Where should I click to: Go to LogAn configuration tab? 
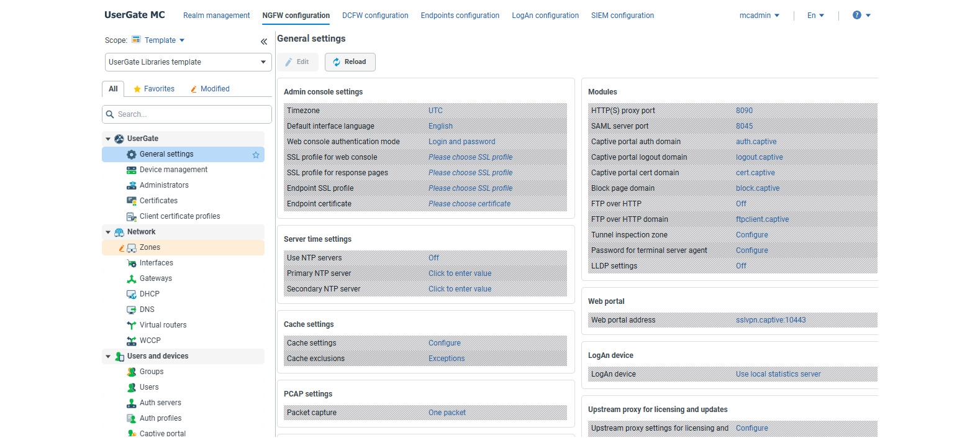pyautogui.click(x=545, y=16)
